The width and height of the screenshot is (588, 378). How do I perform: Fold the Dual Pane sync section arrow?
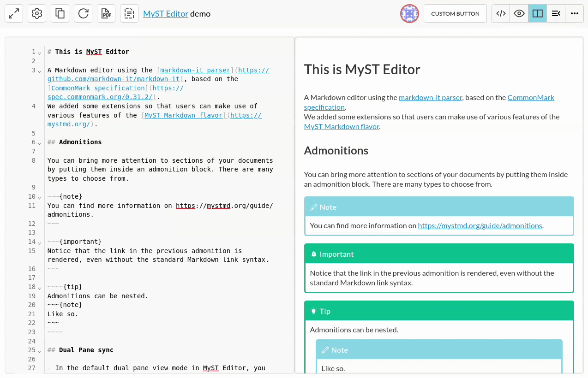pyautogui.click(x=40, y=351)
